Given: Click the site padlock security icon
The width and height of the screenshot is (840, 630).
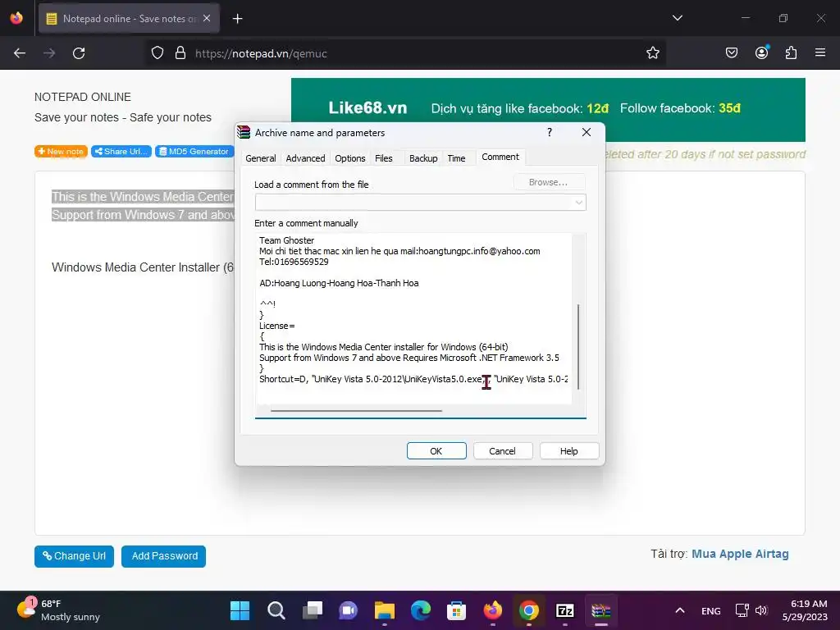Looking at the screenshot, I should (x=180, y=53).
